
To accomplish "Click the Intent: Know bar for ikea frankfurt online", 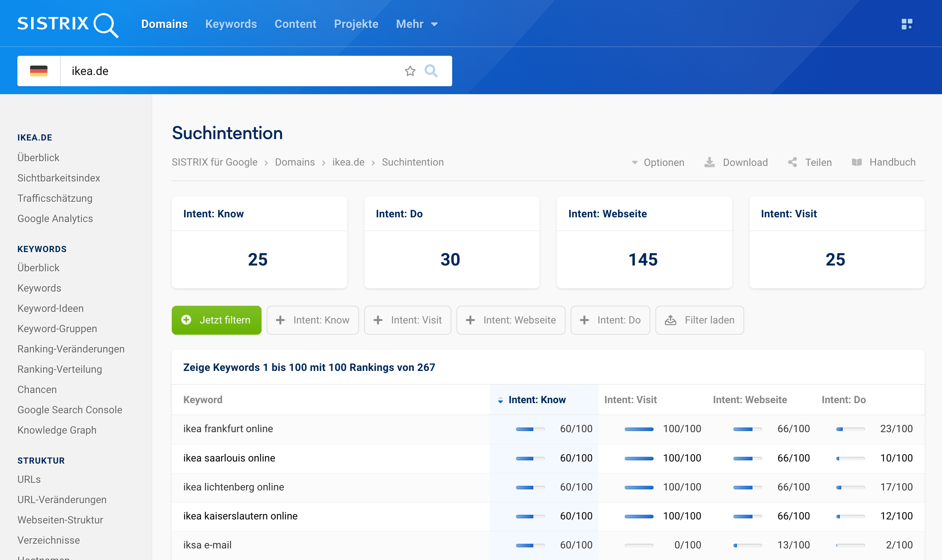I will pos(530,429).
